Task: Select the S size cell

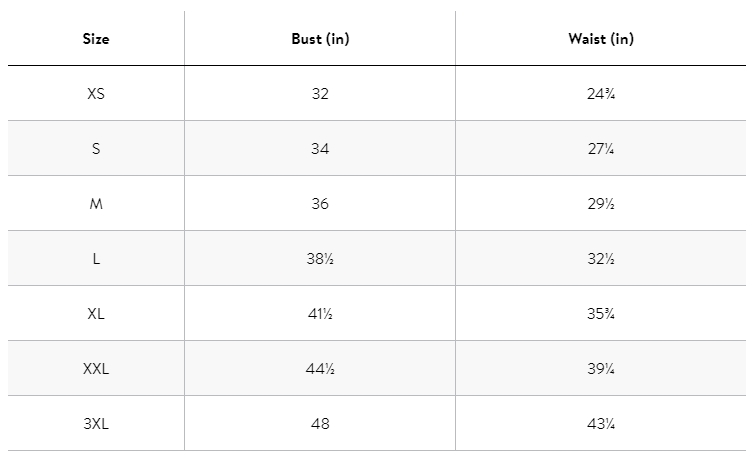Action: click(96, 149)
